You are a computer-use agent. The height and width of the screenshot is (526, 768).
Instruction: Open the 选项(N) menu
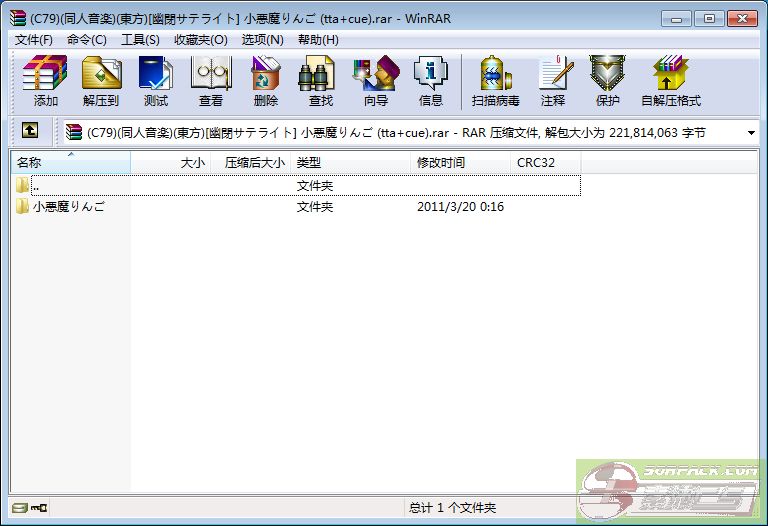263,40
